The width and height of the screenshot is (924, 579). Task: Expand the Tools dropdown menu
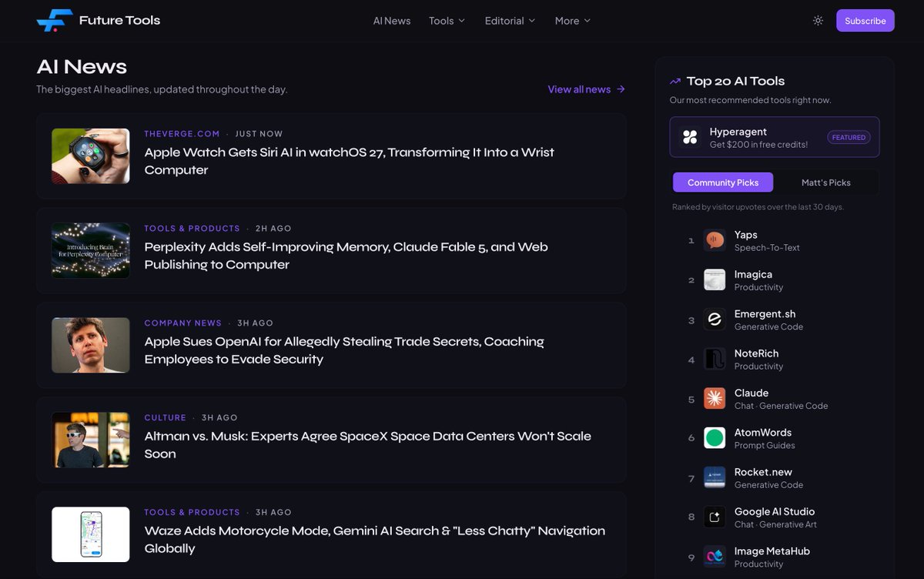[447, 21]
